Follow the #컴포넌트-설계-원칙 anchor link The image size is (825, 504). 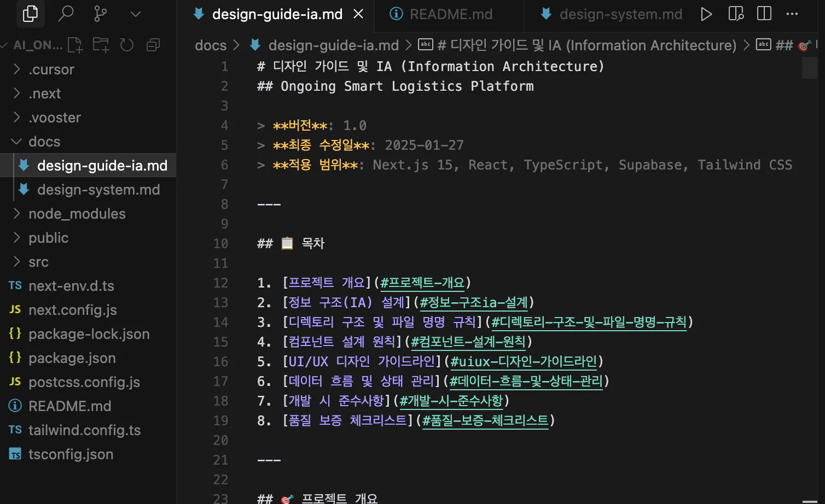click(x=468, y=342)
